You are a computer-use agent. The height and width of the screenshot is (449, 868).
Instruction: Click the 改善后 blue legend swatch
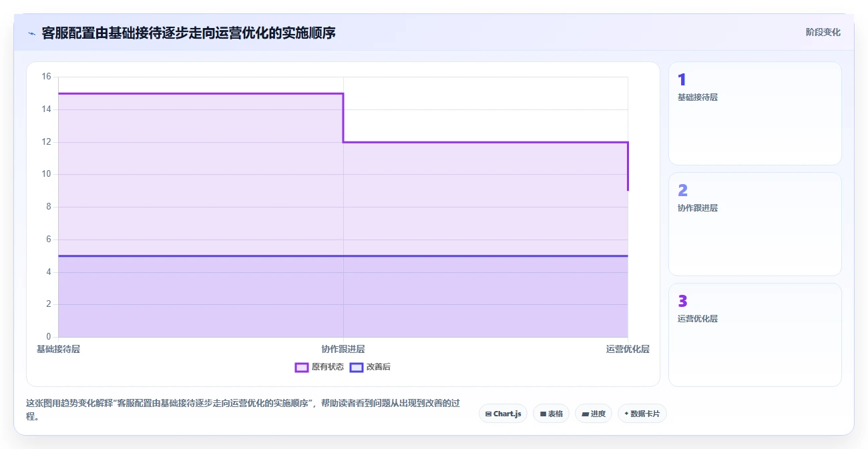point(357,367)
